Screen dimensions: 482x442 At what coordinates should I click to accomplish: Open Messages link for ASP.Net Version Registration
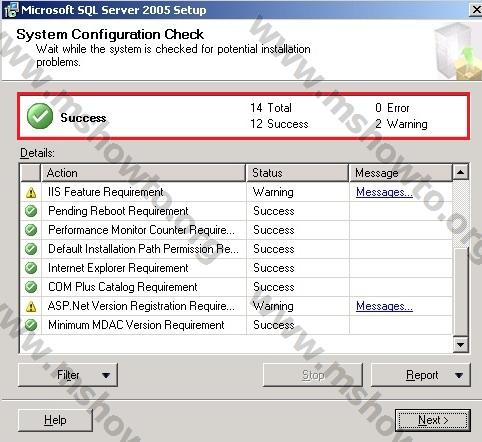[x=384, y=306]
